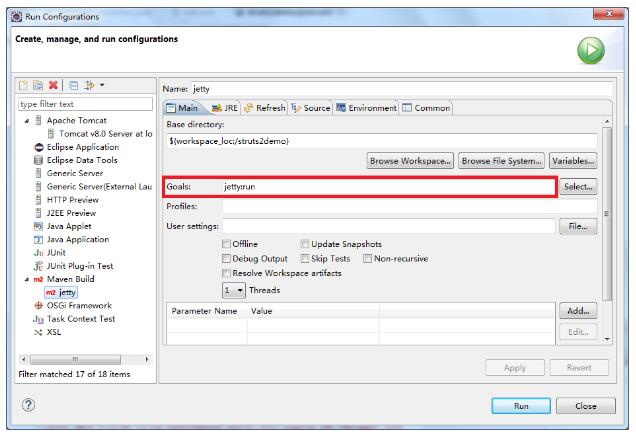Screen dimensions: 636x436
Task: Delete selected configuration with red X icon
Action: pos(52,86)
